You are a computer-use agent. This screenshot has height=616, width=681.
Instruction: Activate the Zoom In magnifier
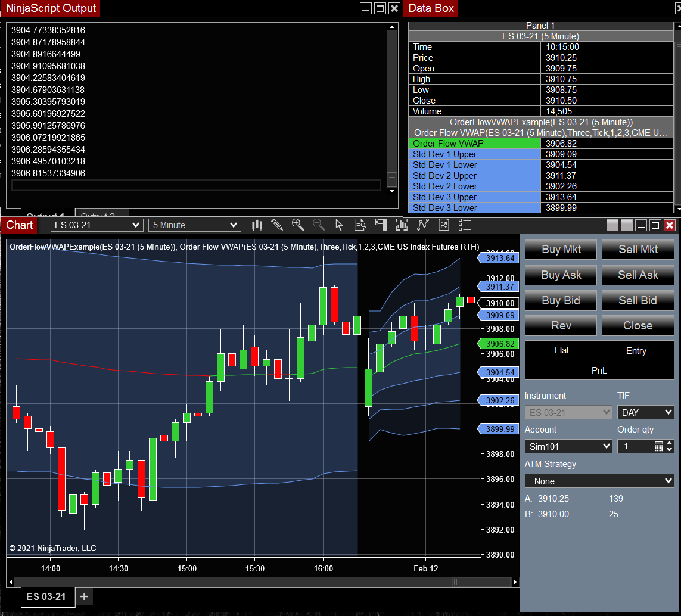(297, 225)
